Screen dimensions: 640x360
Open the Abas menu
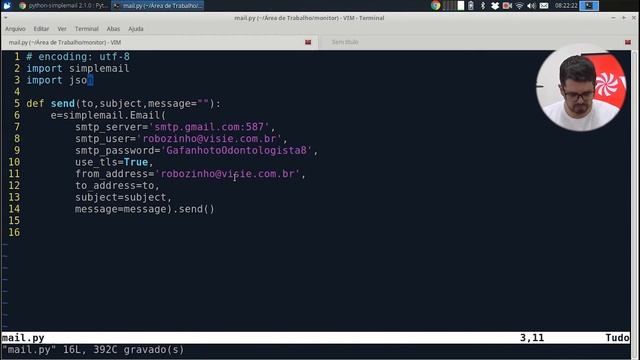(x=113, y=29)
